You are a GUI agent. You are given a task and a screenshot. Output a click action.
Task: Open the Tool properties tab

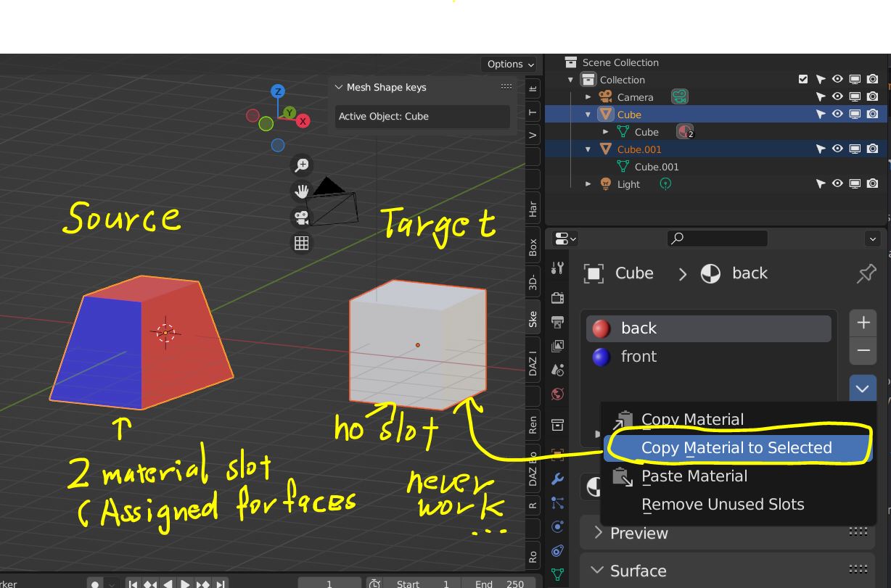pos(558,268)
